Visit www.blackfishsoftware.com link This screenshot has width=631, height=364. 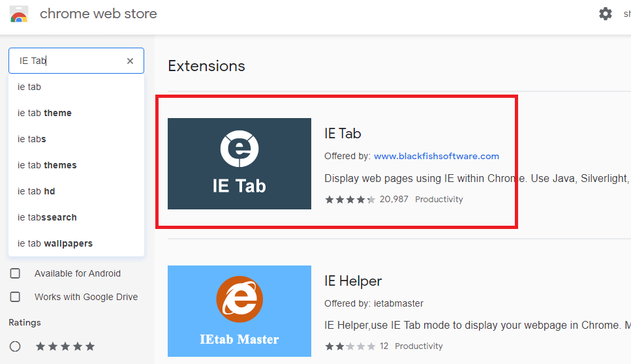coord(437,156)
